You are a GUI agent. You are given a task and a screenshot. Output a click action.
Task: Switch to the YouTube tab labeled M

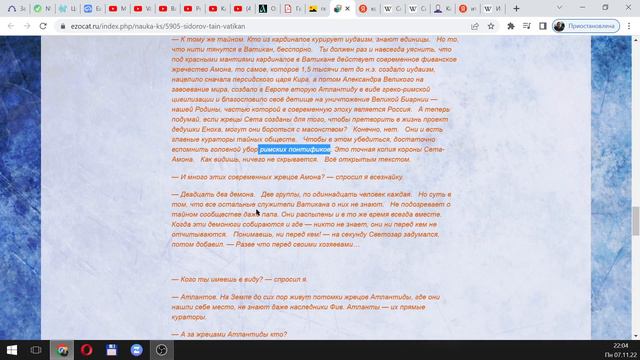point(118,9)
